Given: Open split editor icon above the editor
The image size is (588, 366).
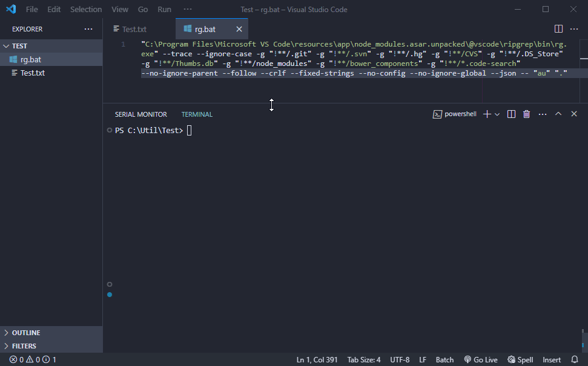Looking at the screenshot, I should tap(558, 28).
